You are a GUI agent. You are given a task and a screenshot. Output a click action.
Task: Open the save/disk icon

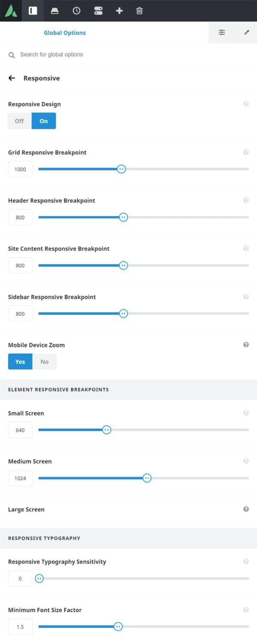click(55, 11)
